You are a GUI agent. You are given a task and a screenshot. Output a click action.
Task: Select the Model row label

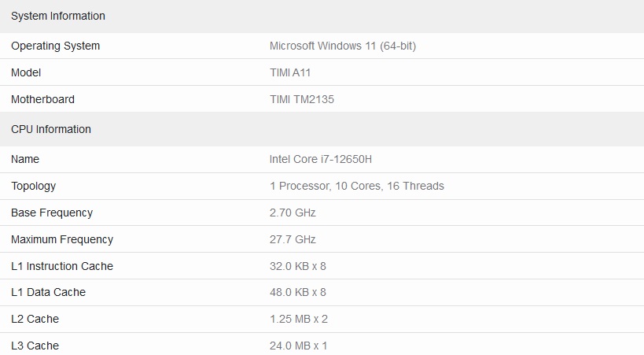pyautogui.click(x=26, y=72)
